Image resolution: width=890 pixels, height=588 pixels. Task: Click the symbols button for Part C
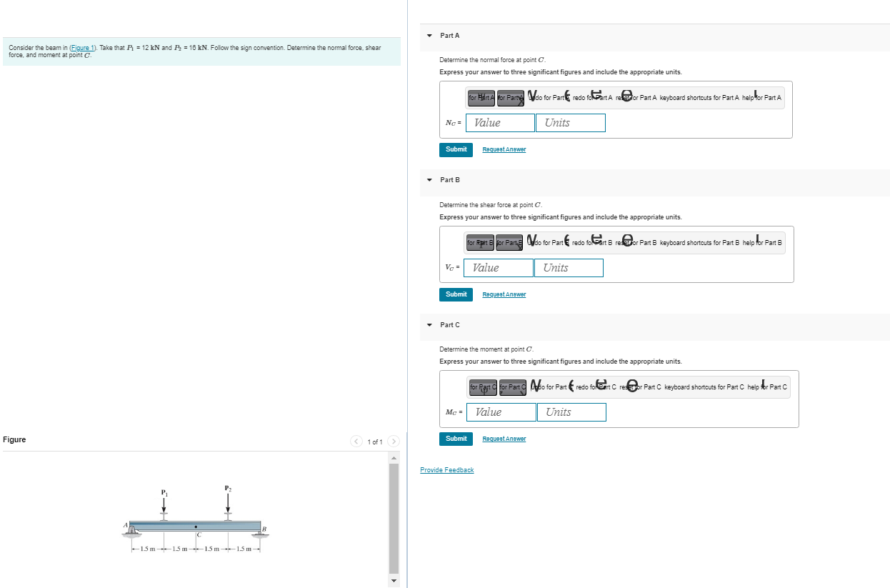pos(513,387)
